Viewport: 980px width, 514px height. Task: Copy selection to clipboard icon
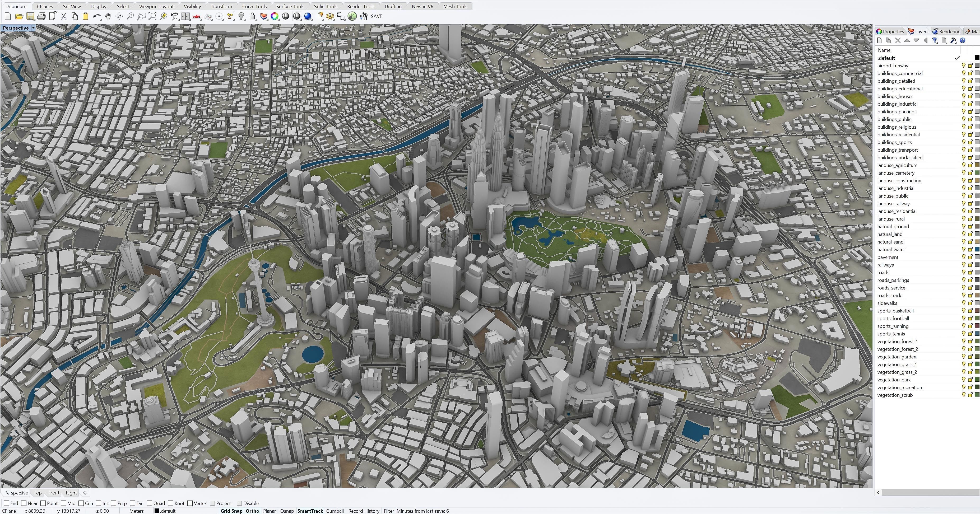pos(75,16)
